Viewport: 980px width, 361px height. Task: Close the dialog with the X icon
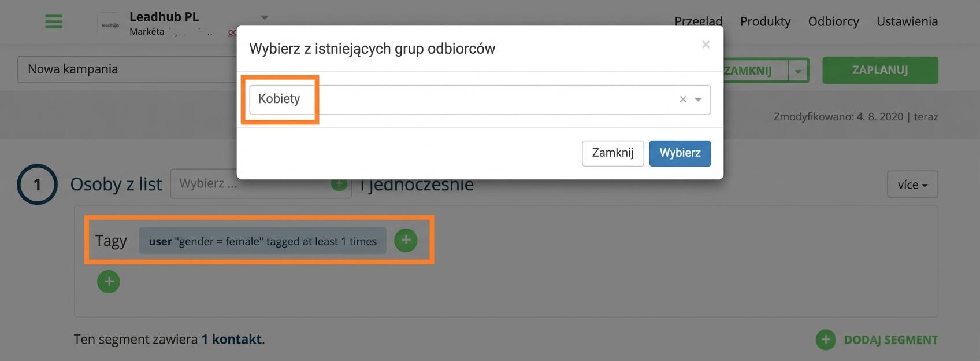pos(706,45)
